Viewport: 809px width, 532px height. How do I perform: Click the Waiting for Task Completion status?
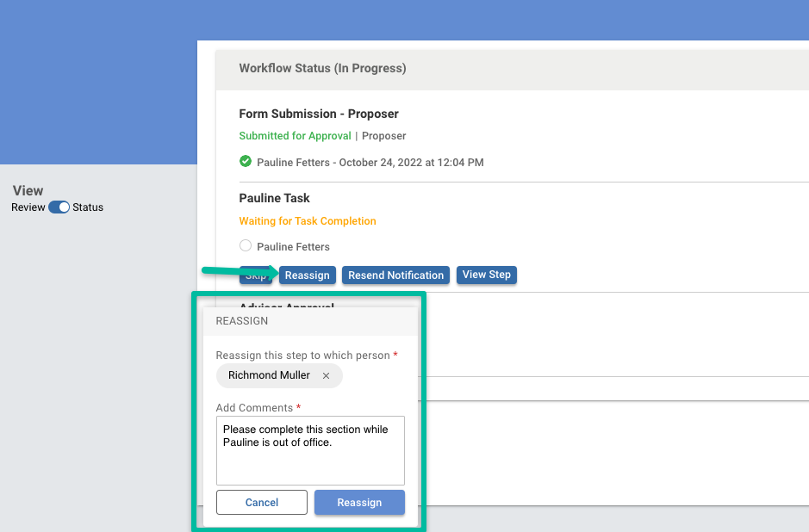click(x=307, y=220)
